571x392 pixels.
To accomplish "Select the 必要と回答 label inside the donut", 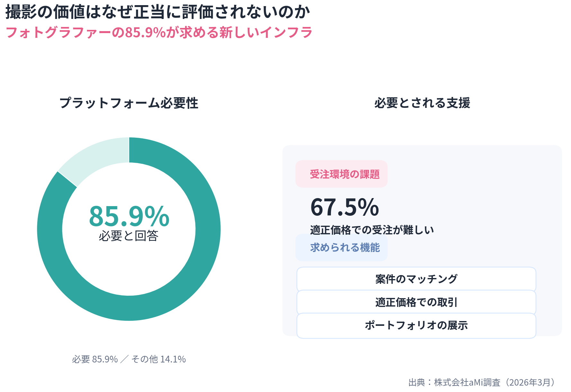I will pyautogui.click(x=129, y=236).
